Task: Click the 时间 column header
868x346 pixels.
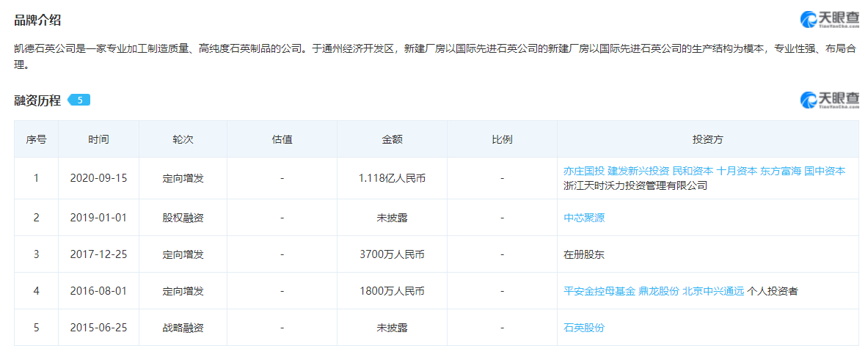Action: pyautogui.click(x=98, y=139)
